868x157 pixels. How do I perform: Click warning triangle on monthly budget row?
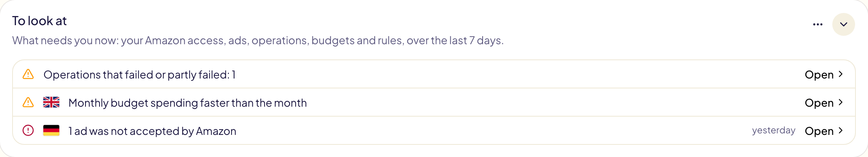pos(28,102)
